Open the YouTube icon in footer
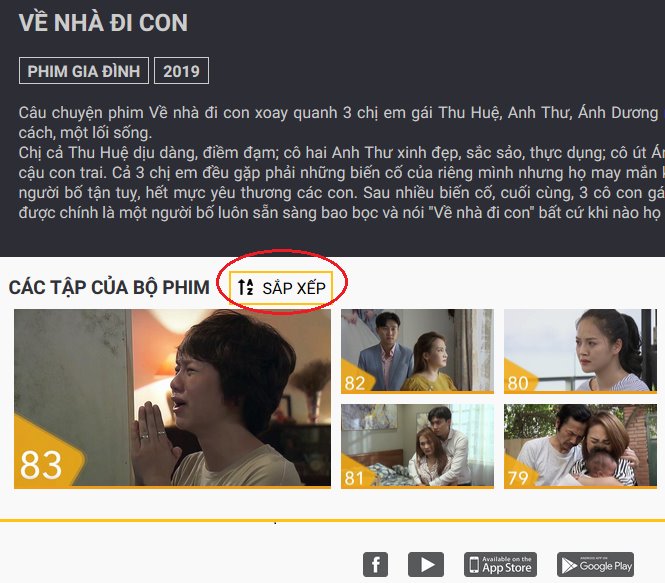This screenshot has width=665, height=583. point(426,564)
